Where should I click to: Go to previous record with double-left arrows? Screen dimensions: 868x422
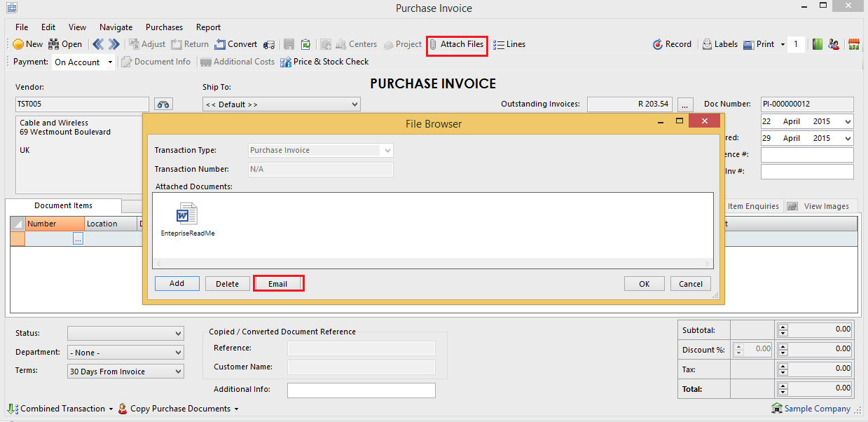coord(98,44)
